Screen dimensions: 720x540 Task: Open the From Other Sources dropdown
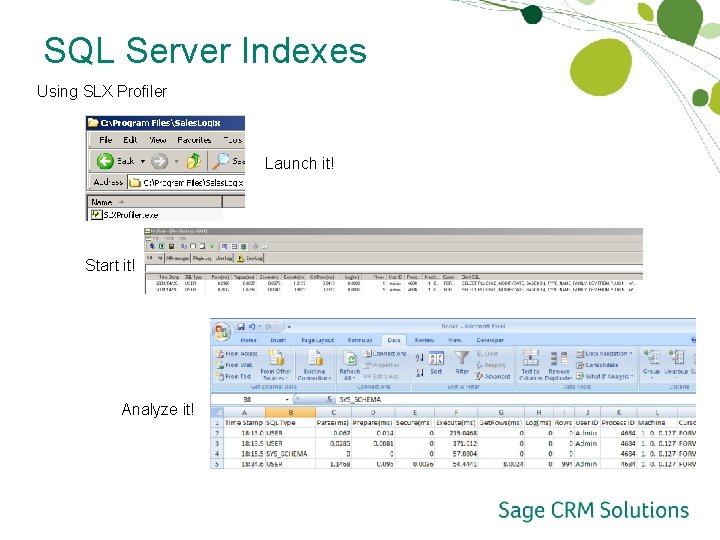point(276,365)
